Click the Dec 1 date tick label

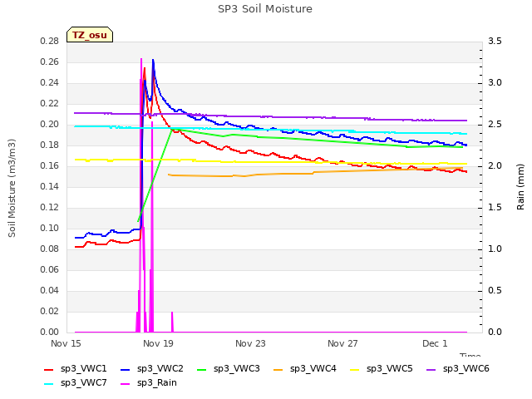point(435,343)
